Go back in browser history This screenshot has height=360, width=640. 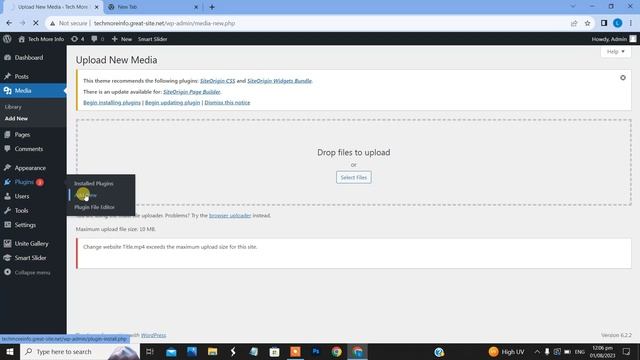click(x=9, y=23)
